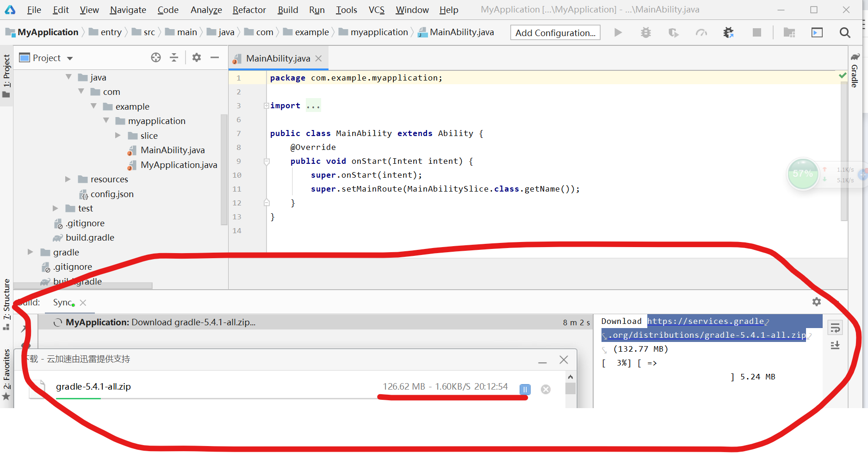This screenshot has height=453, width=868.
Task: Open the File menu
Action: 34,10
